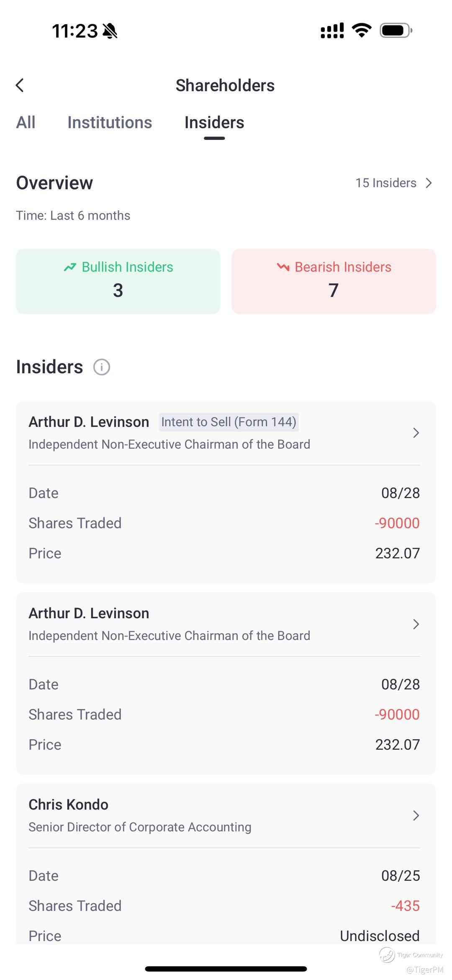Tap the green bullish trend arrow icon
Screen dimensions: 452x980
pyautogui.click(x=70, y=267)
